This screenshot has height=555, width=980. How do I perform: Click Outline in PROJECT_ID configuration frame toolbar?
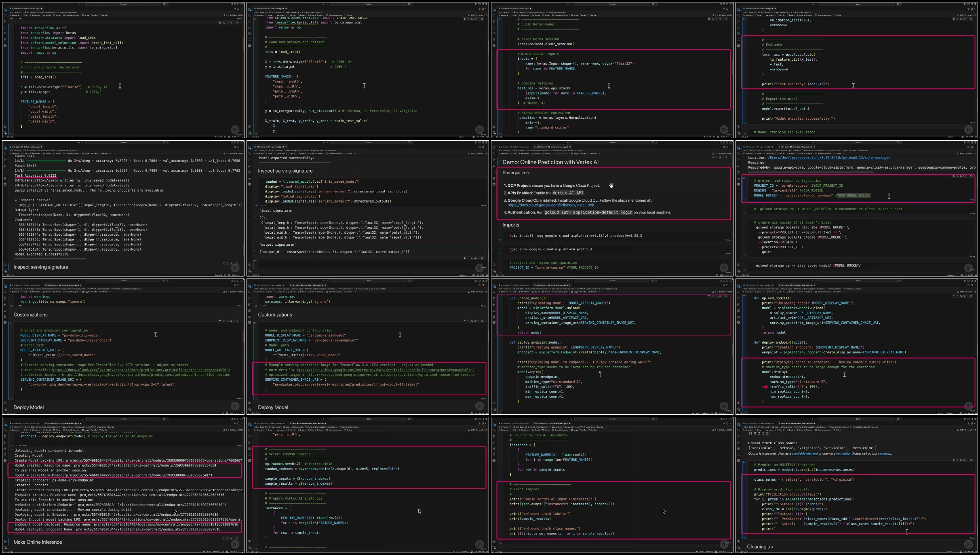coord(837,154)
